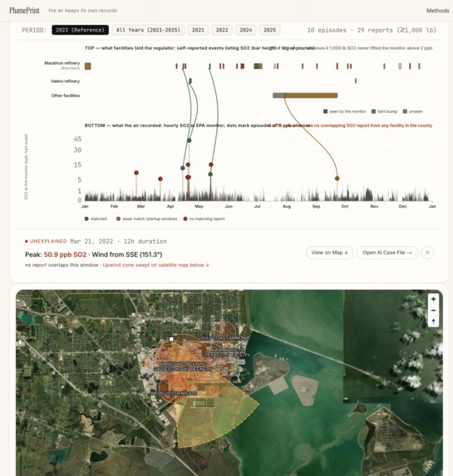Select the September weak-match episode dot
Screen dimensions: 453x476
337,179
